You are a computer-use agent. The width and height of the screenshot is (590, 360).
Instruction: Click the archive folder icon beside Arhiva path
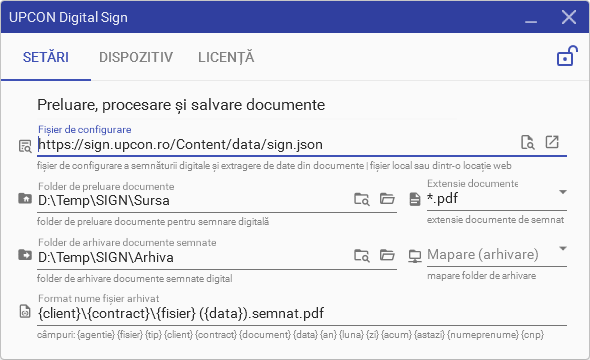(25, 255)
